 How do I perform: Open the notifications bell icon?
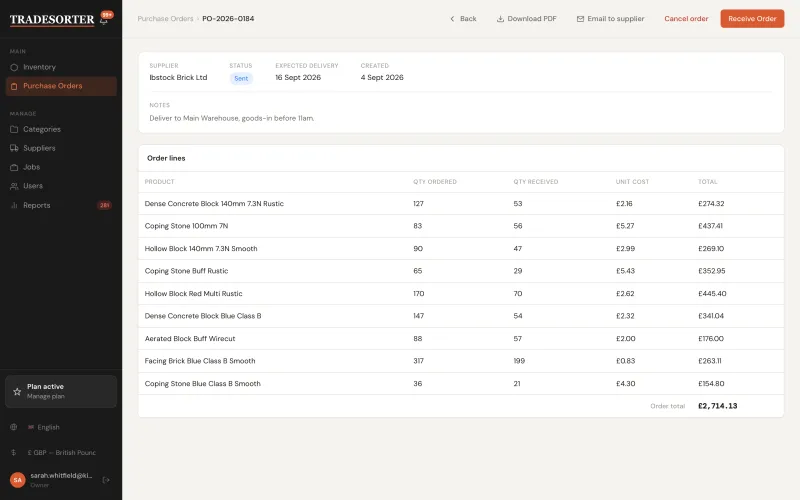pyautogui.click(x=104, y=21)
